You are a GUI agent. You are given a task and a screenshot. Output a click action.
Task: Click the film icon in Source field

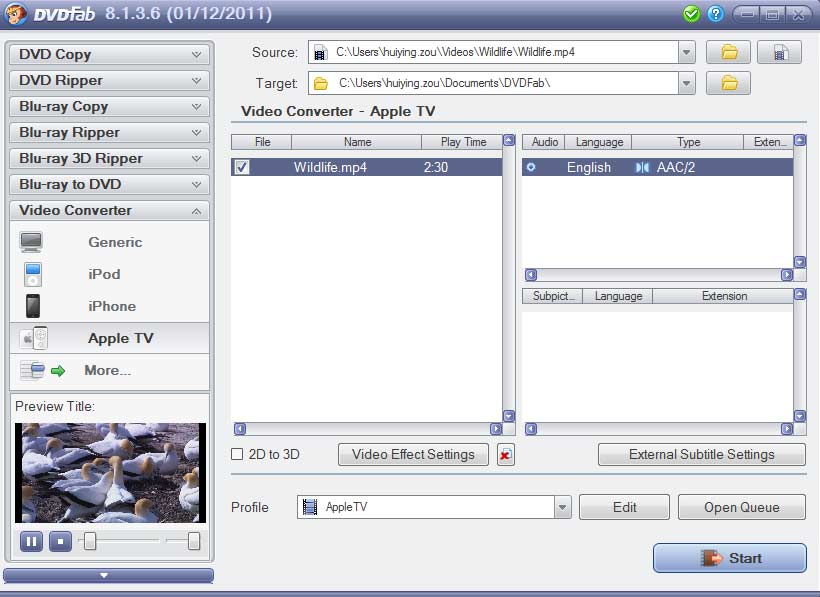click(x=320, y=53)
